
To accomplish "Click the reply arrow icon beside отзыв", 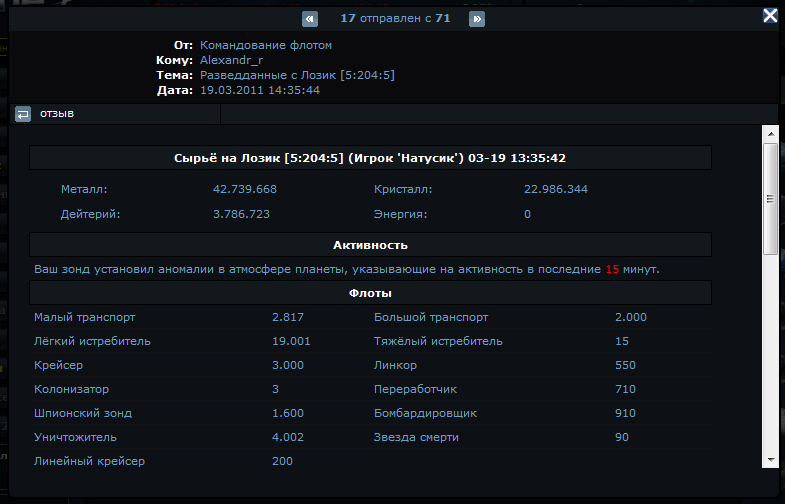I will coord(23,114).
